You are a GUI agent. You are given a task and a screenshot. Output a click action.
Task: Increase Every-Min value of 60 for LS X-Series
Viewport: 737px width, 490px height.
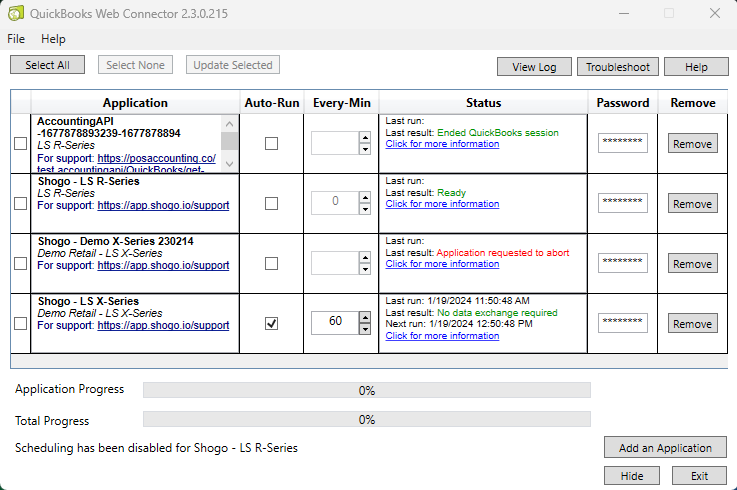tap(365, 317)
